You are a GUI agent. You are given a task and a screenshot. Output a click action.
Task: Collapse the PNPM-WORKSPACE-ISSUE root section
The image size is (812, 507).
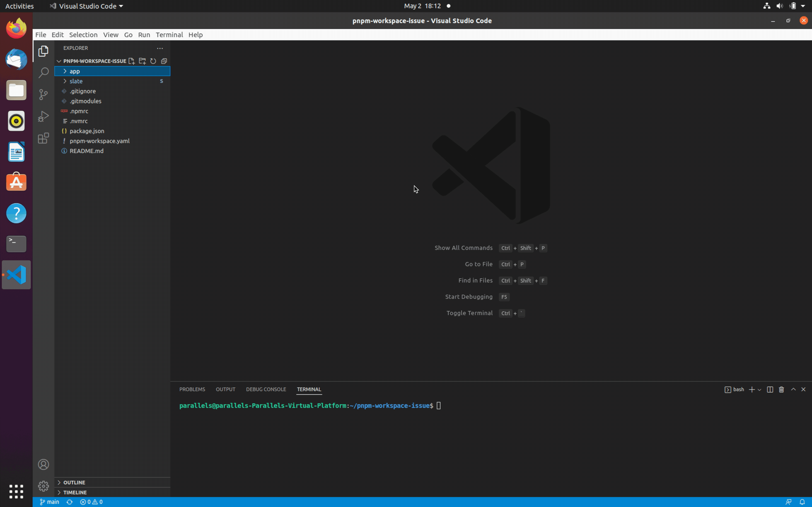pyautogui.click(x=59, y=61)
